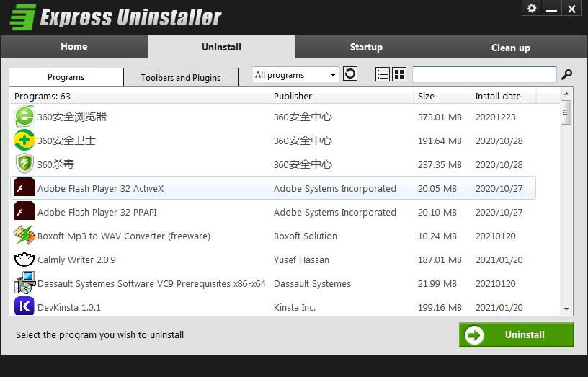588x377 pixels.
Task: Click the green Uninstall button
Action: tap(517, 334)
